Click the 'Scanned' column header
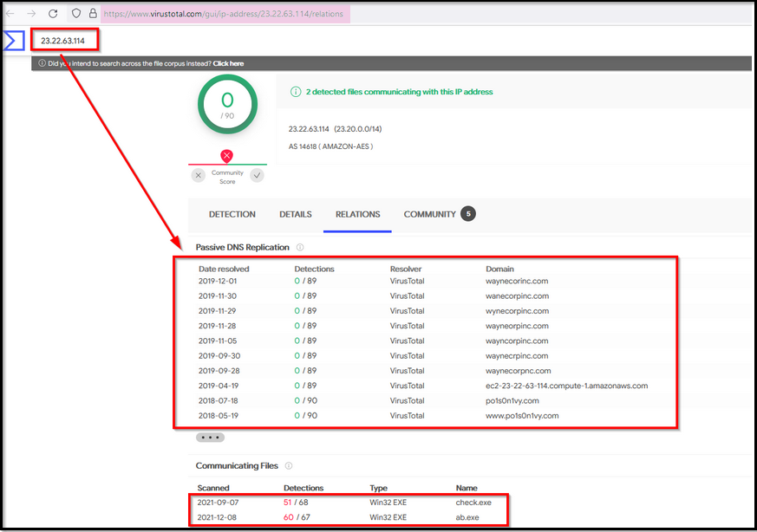The width and height of the screenshot is (757, 532). point(213,488)
